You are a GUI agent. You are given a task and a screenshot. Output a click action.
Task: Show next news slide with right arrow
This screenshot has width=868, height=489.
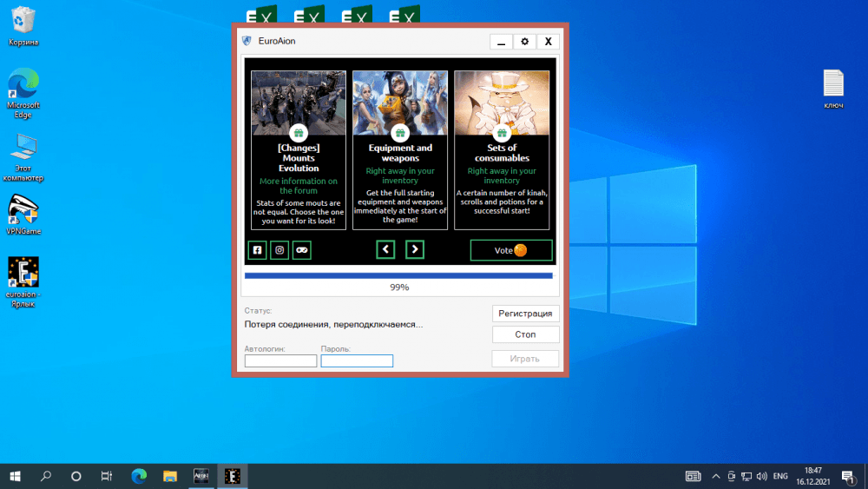(415, 250)
